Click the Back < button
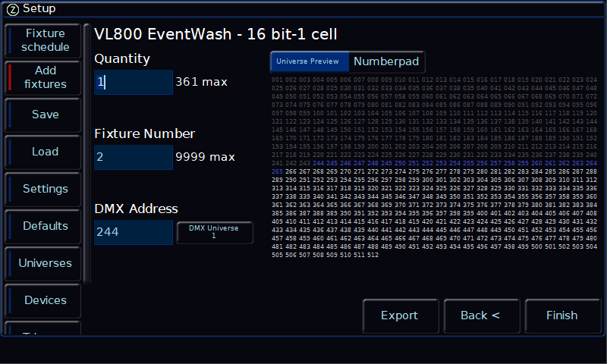The width and height of the screenshot is (607, 364). [x=482, y=315]
